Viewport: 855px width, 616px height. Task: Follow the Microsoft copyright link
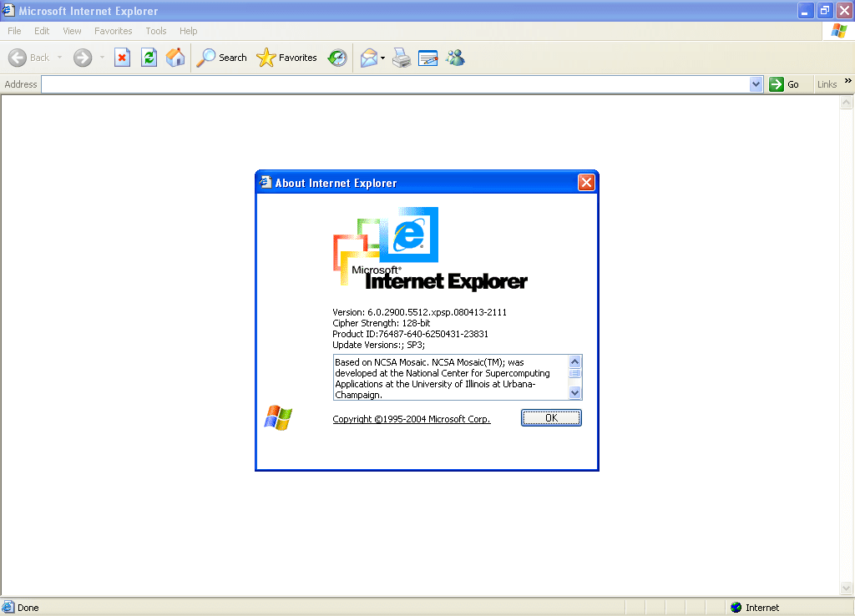click(412, 418)
